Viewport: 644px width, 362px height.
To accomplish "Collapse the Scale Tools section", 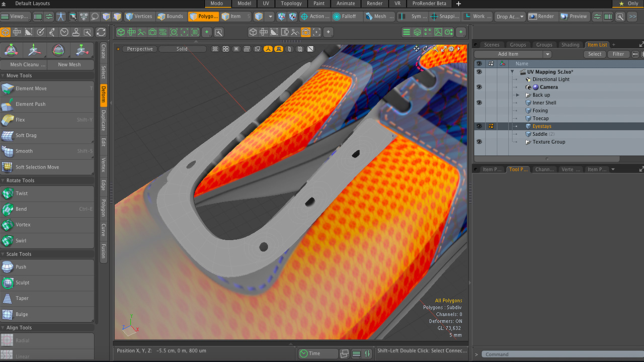I will [4, 254].
